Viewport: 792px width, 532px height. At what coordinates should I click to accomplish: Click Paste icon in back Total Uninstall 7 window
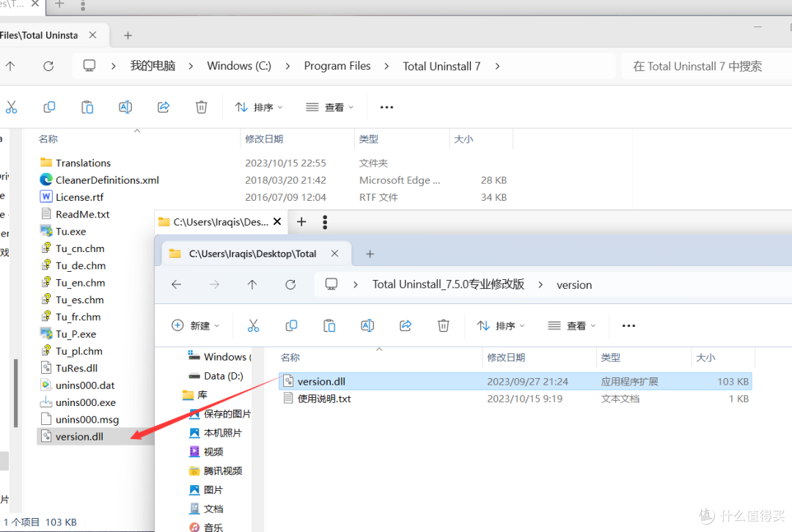point(87,107)
